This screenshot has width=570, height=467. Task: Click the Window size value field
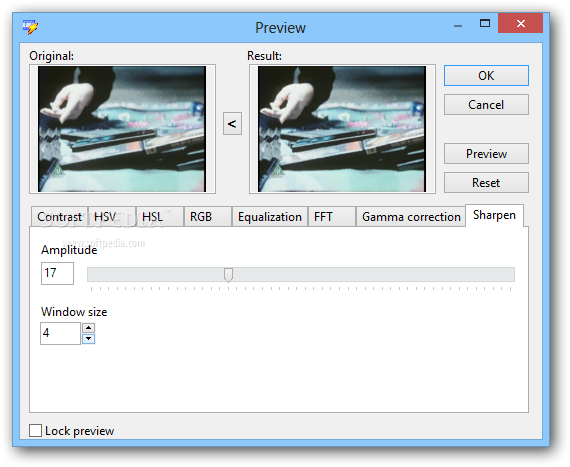[x=60, y=333]
